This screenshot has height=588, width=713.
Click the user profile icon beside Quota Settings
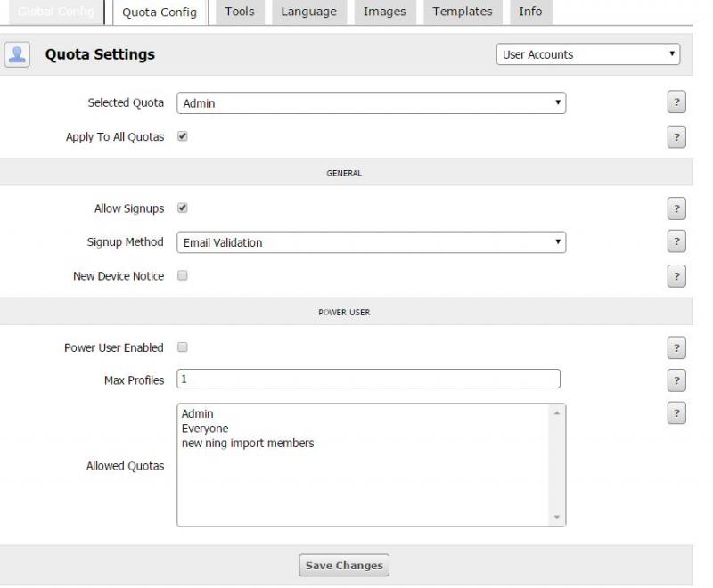point(17,54)
